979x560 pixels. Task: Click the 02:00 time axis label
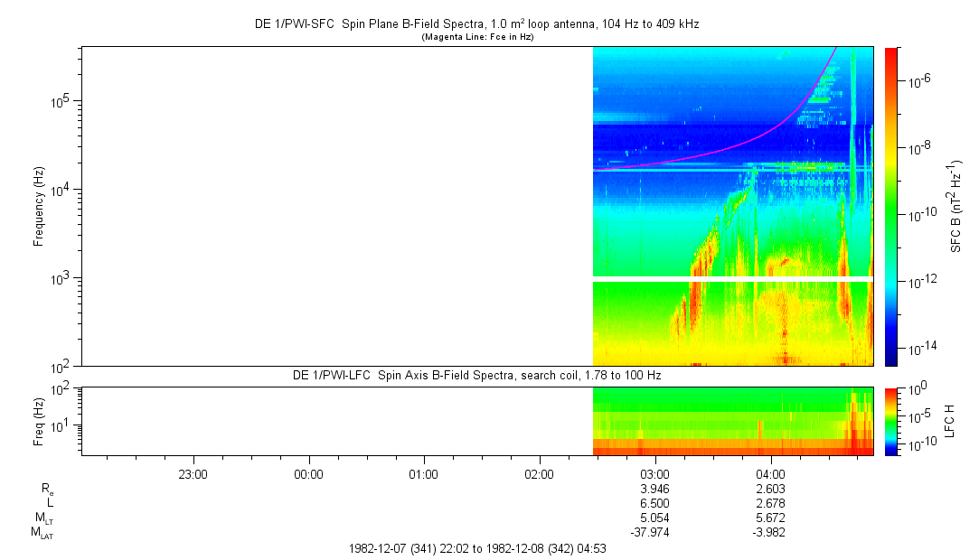tap(539, 473)
